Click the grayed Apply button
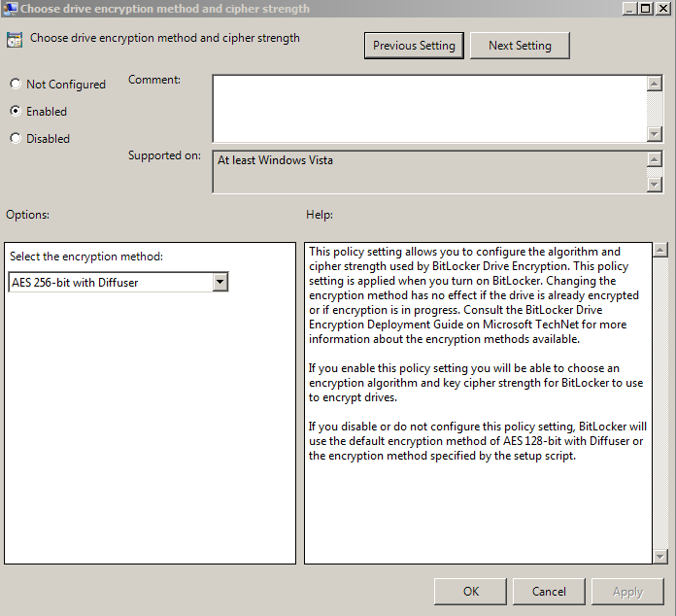Viewport: 676px width, 616px height. coord(627,591)
